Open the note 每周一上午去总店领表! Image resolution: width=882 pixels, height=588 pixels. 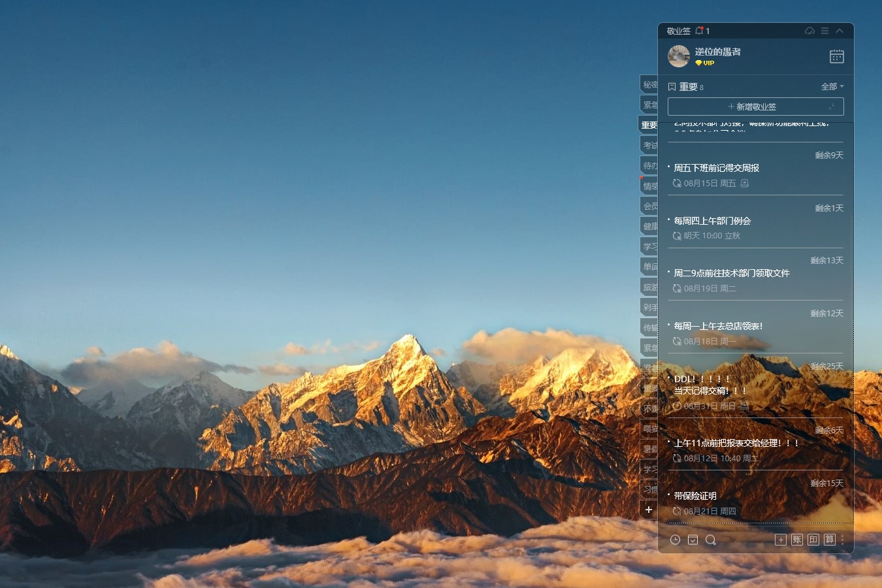(718, 326)
